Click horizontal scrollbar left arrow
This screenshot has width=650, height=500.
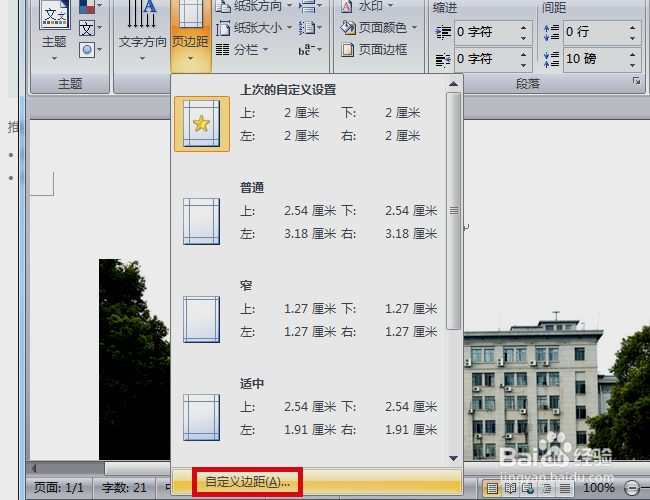tap(34, 468)
